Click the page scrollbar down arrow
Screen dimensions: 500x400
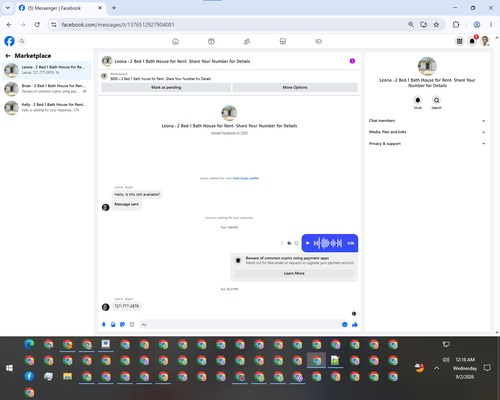[497, 332]
